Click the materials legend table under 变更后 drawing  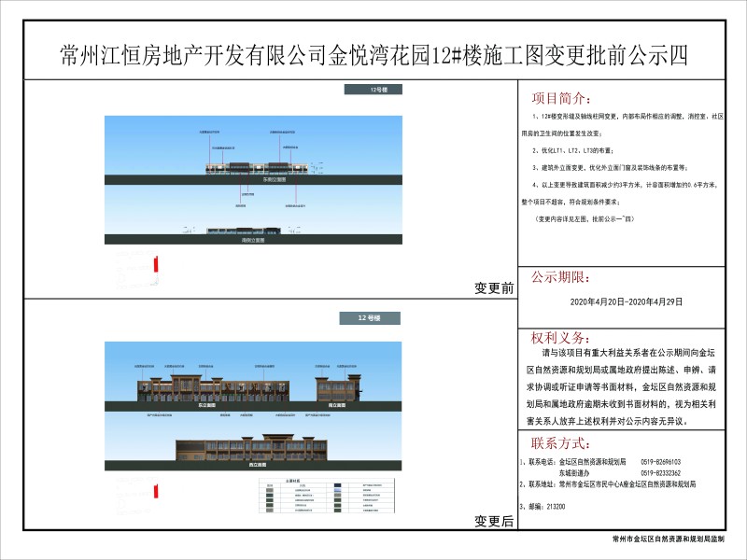(x=327, y=496)
